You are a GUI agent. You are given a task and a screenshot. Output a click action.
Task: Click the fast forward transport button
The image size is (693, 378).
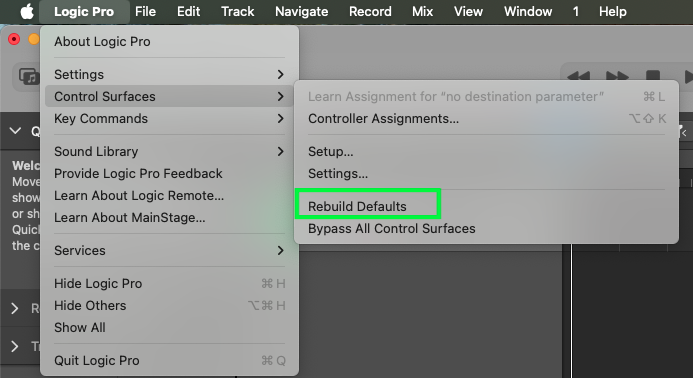617,77
